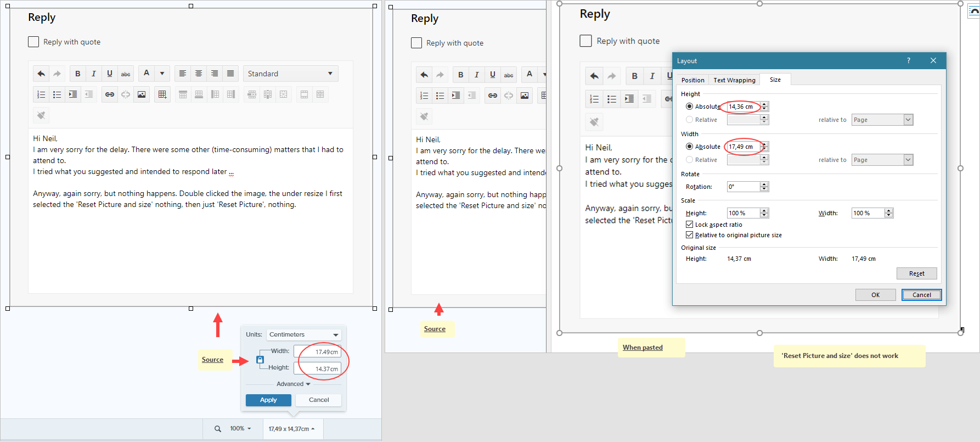The height and width of the screenshot is (442, 980).
Task: Click Undo arrow in right reply editor
Action: pyautogui.click(x=594, y=76)
